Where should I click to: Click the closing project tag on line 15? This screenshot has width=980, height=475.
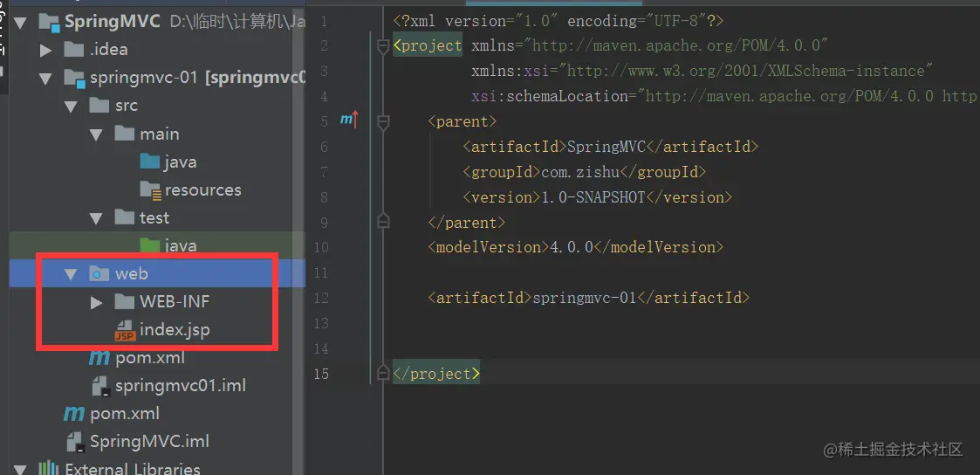(436, 374)
